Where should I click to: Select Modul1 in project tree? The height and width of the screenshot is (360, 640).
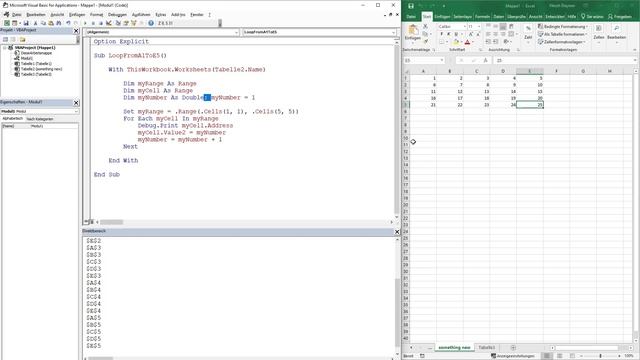tap(27, 58)
